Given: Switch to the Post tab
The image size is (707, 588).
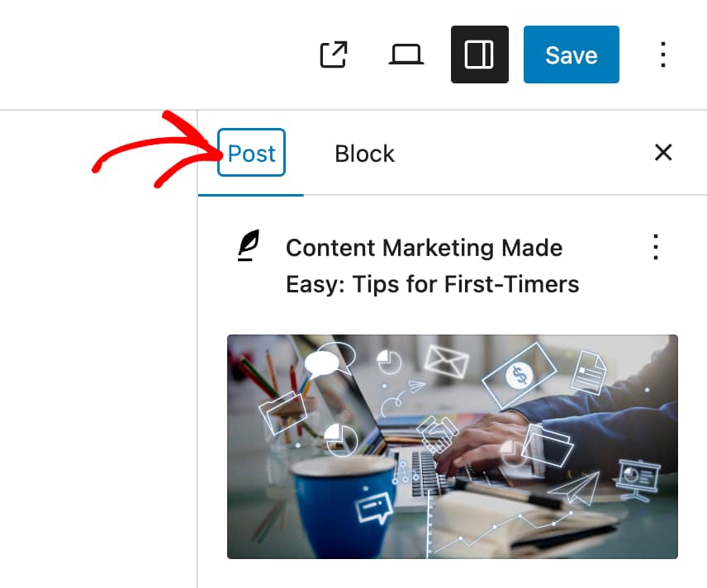Looking at the screenshot, I should (251, 153).
